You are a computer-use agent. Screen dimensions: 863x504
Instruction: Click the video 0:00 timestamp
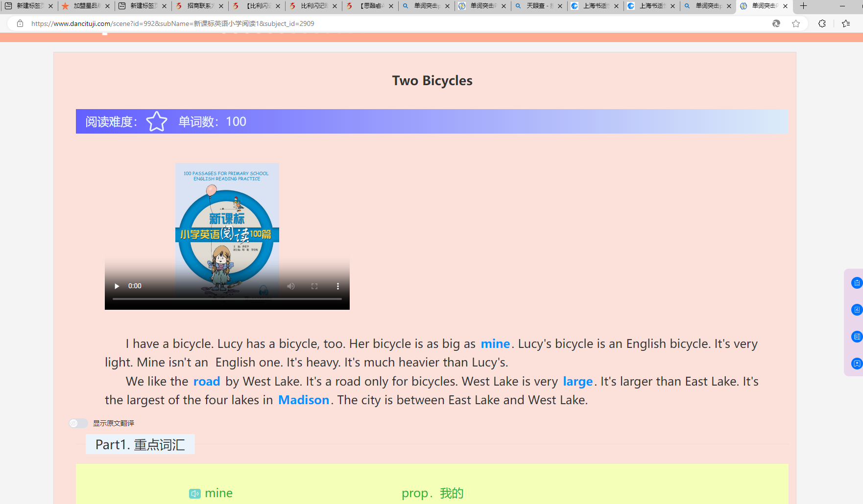(x=135, y=286)
